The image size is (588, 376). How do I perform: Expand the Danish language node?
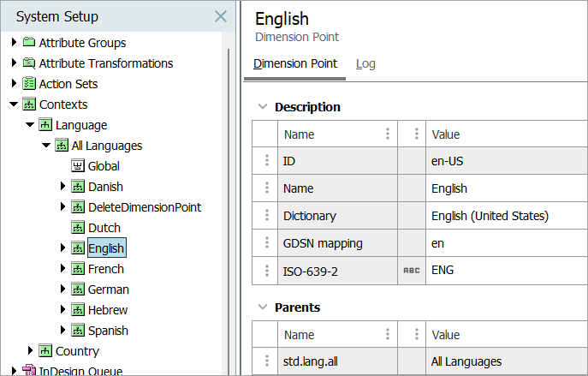point(62,187)
